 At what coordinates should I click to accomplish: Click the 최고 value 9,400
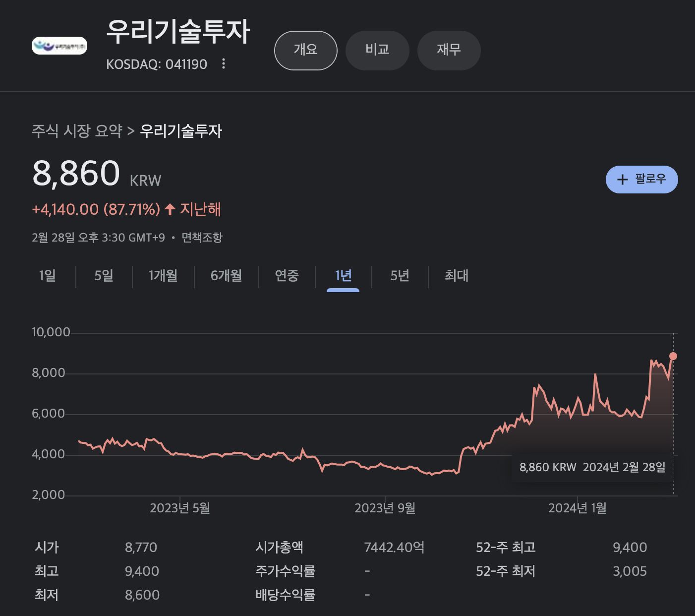pos(142,571)
